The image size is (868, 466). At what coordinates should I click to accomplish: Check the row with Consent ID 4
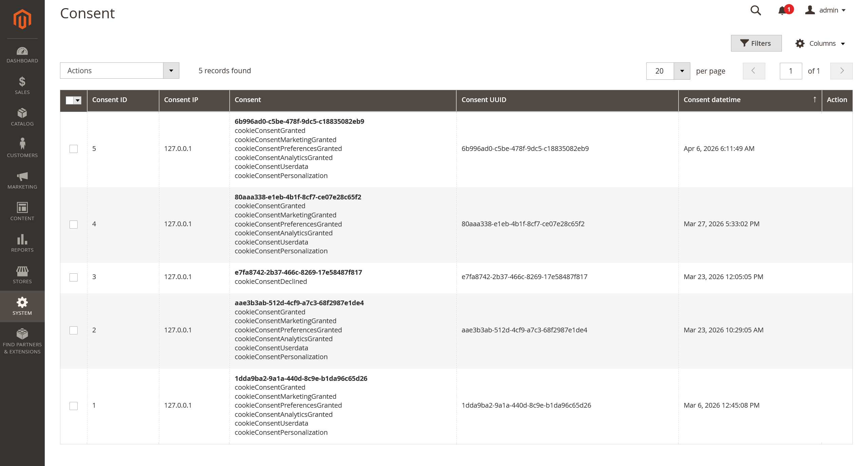pyautogui.click(x=74, y=225)
